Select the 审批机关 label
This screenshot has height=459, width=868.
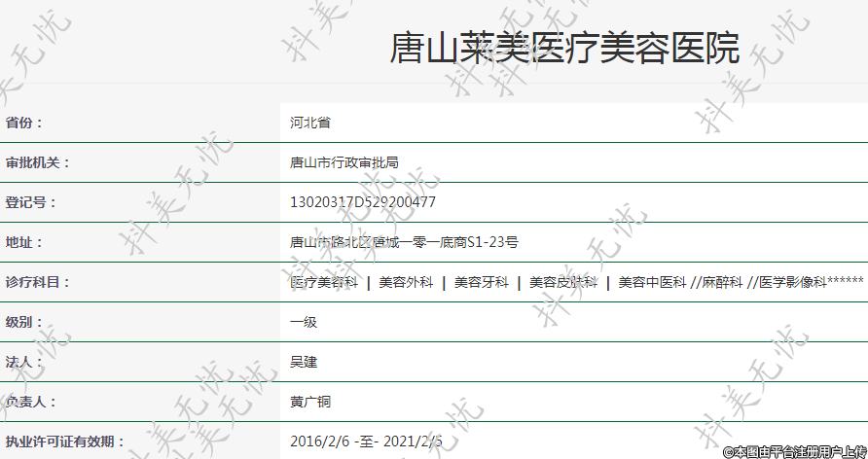[x=38, y=163]
